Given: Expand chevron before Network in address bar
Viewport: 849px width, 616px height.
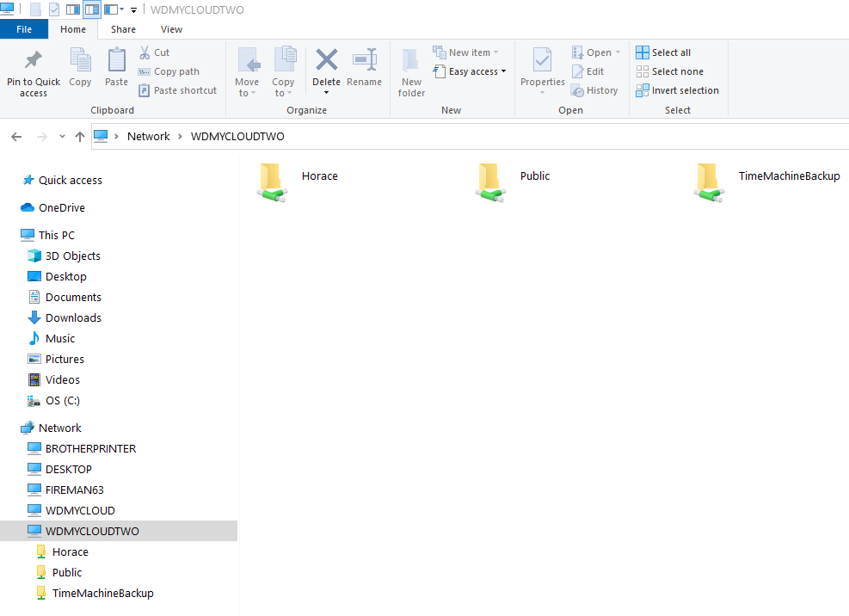Looking at the screenshot, I should [116, 137].
